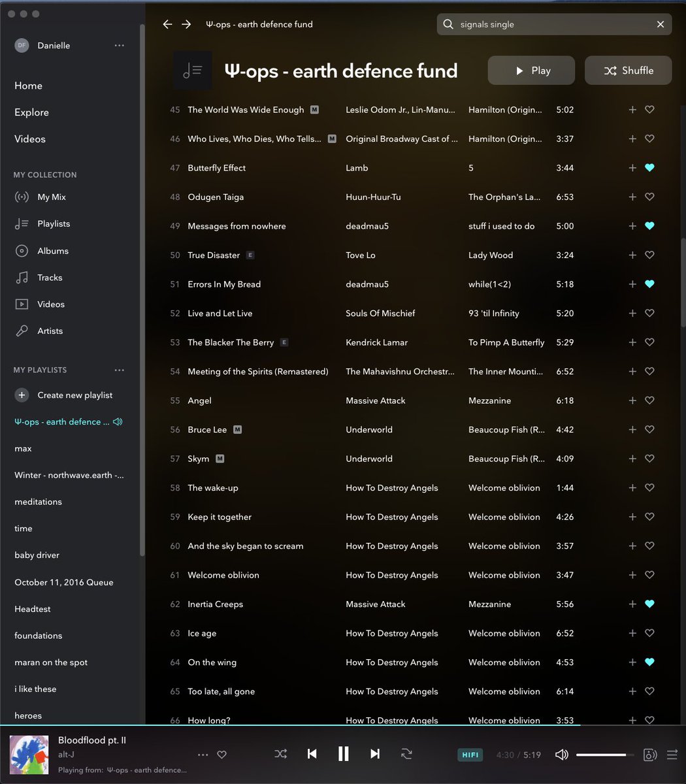
Task: Skip to the previous track
Action: (x=312, y=754)
